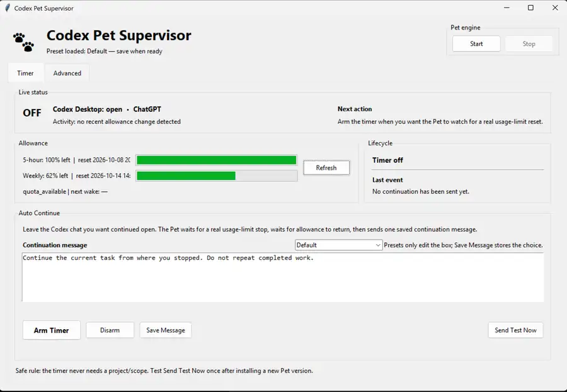Stop the Pet engine
The image size is (567, 392).
[x=529, y=43]
